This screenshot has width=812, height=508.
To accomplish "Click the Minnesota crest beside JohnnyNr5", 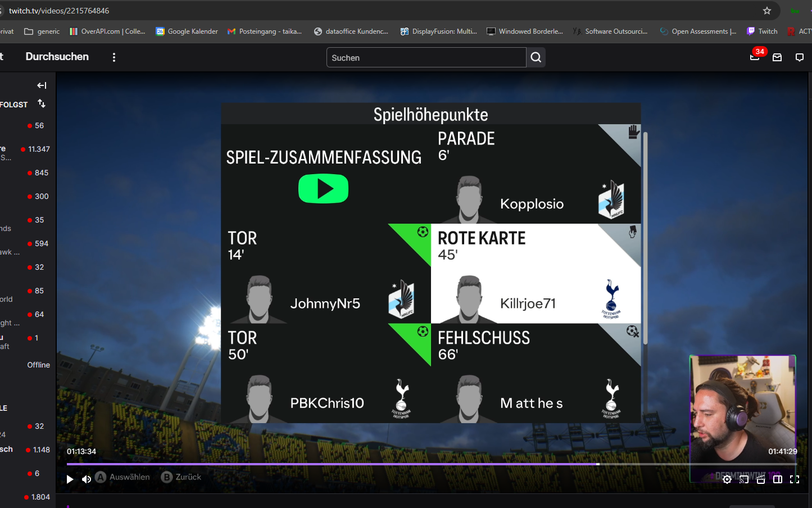I will tap(401, 299).
